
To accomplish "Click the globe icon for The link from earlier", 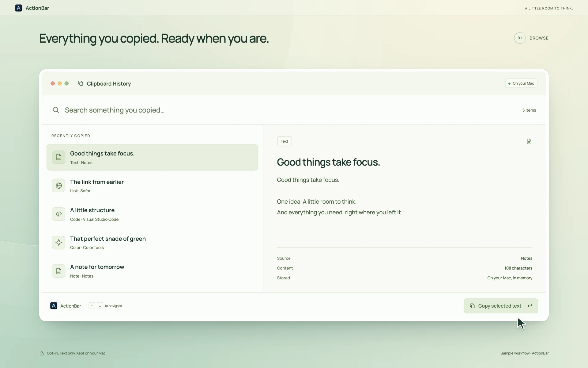I will (x=58, y=186).
